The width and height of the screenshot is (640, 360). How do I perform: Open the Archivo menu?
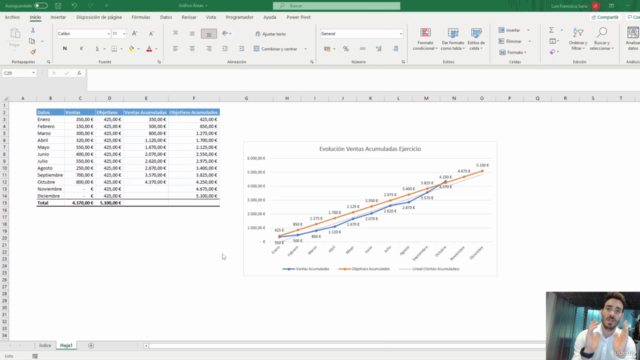coord(12,17)
